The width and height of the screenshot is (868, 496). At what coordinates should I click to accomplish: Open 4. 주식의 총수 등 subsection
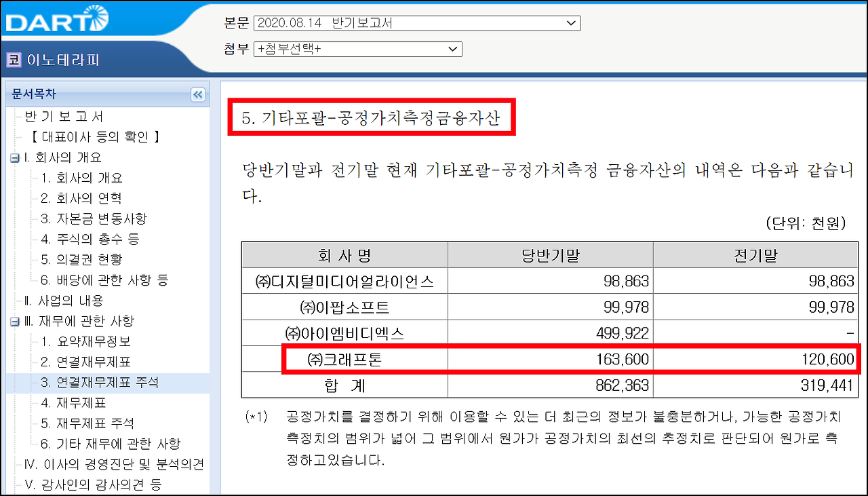point(90,239)
